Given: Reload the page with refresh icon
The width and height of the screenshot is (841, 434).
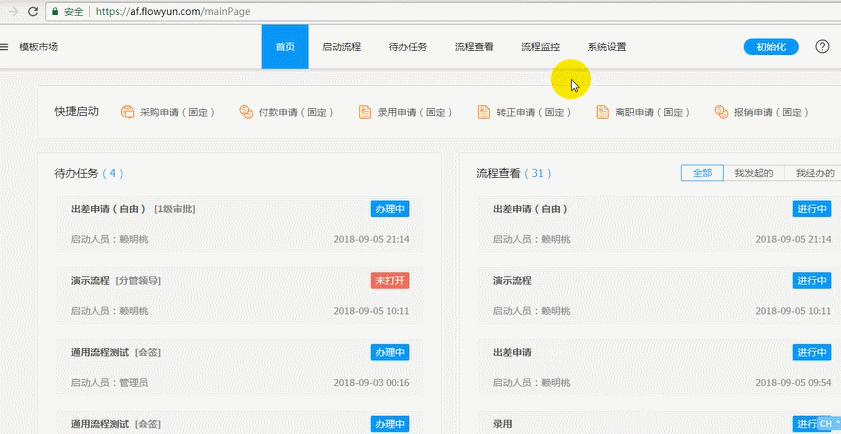Looking at the screenshot, I should (33, 12).
